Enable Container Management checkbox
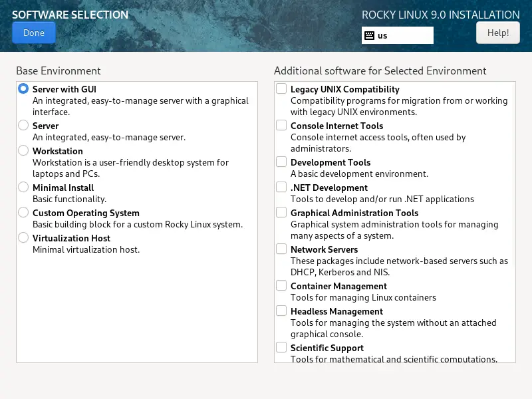The width and height of the screenshot is (532, 399). tap(281, 286)
